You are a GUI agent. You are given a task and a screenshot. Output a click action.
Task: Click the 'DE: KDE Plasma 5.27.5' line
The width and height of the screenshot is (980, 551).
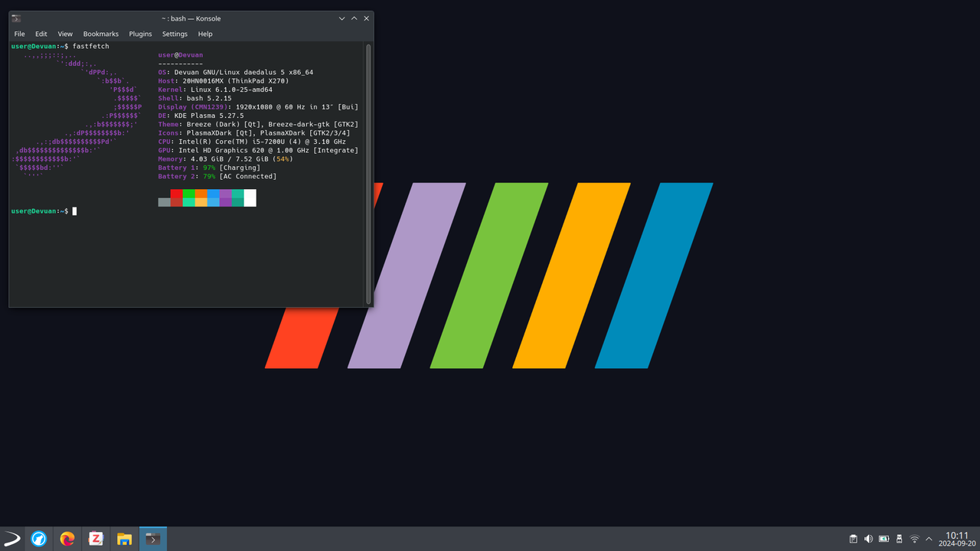[x=201, y=116]
